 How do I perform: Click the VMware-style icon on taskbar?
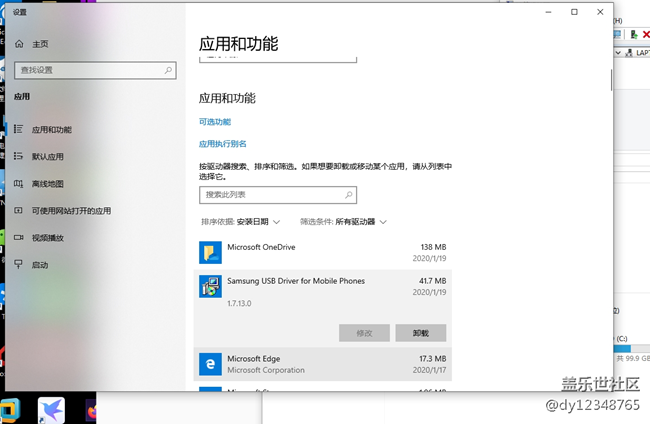pyautogui.click(x=10, y=410)
